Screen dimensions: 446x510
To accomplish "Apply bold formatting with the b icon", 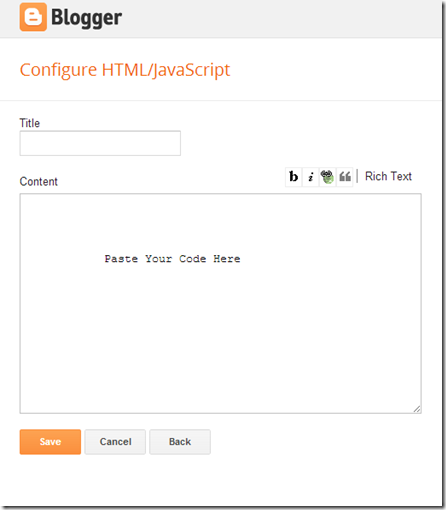I will (294, 177).
